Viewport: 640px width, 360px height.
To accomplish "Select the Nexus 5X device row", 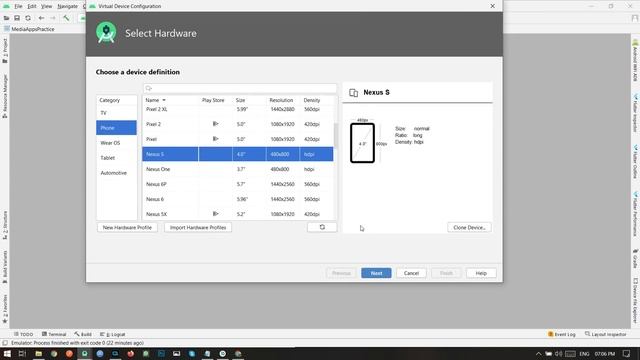I will [x=238, y=213].
